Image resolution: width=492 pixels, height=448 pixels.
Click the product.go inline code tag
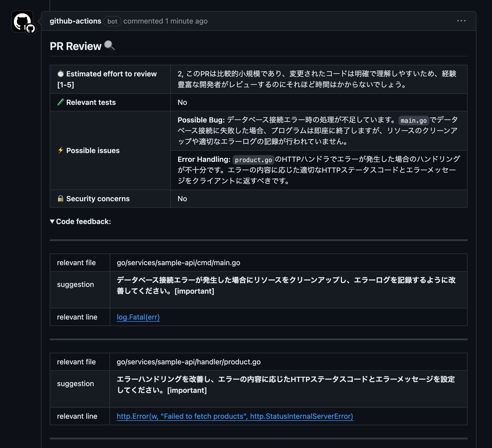tap(253, 160)
